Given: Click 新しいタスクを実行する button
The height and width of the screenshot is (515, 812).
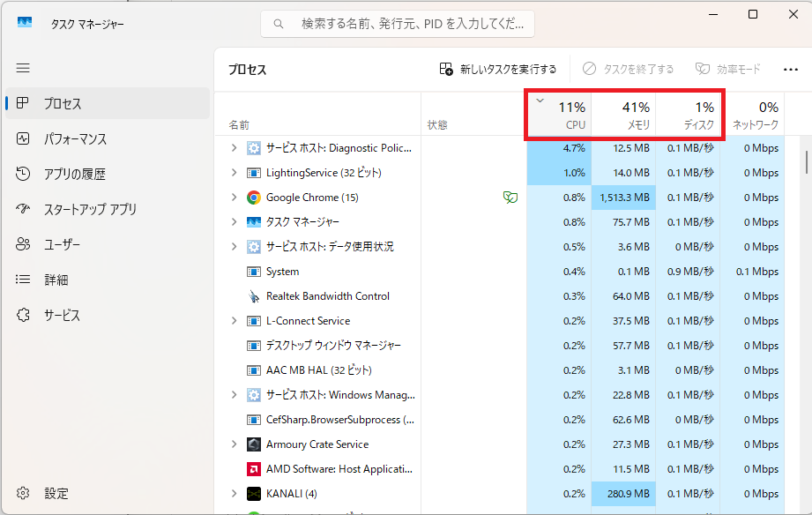Looking at the screenshot, I should tap(497, 69).
